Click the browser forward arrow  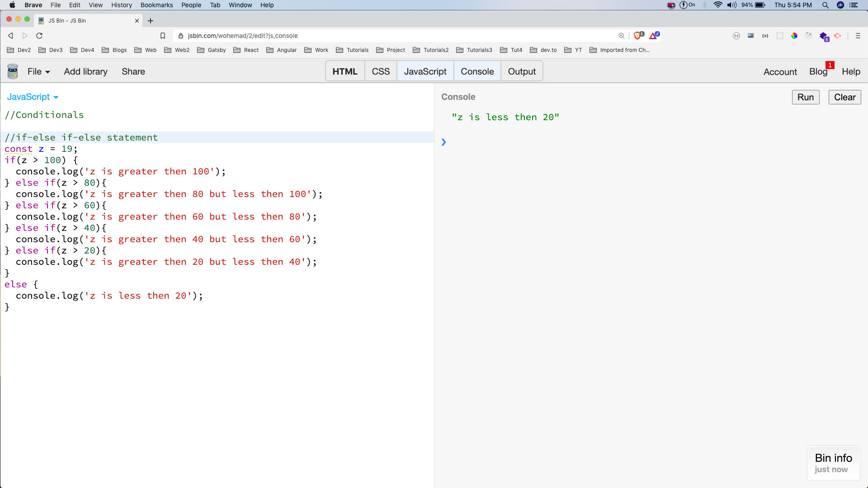(25, 36)
